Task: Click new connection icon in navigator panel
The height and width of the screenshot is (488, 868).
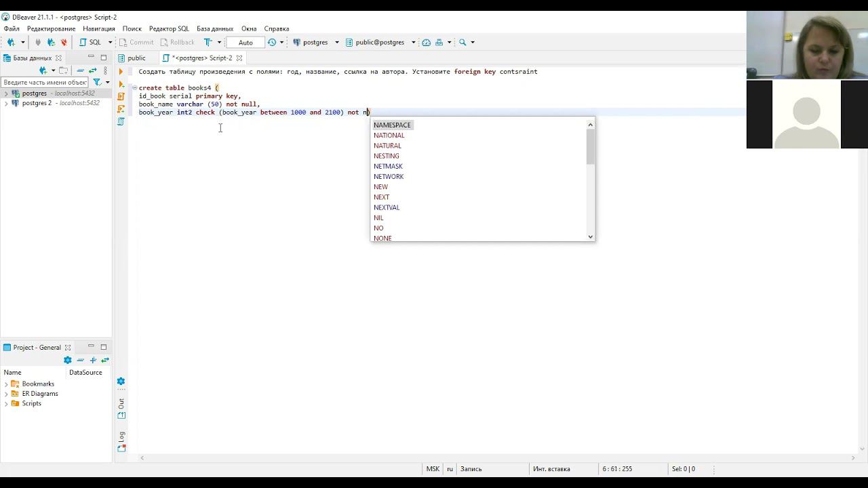Action: (x=43, y=70)
